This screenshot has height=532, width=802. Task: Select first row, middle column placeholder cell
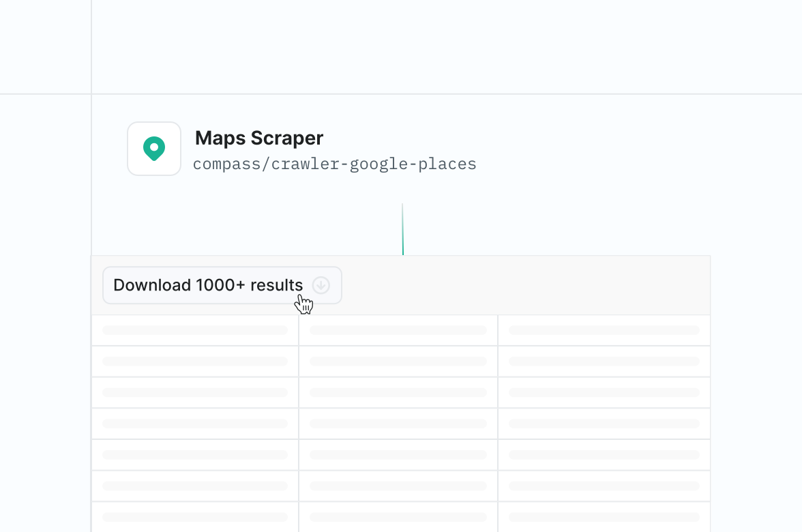(x=398, y=330)
